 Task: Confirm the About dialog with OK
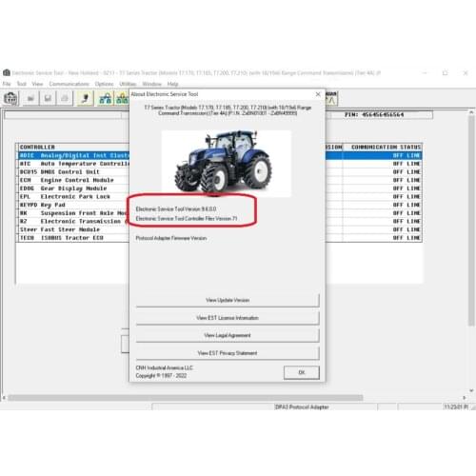click(x=302, y=372)
